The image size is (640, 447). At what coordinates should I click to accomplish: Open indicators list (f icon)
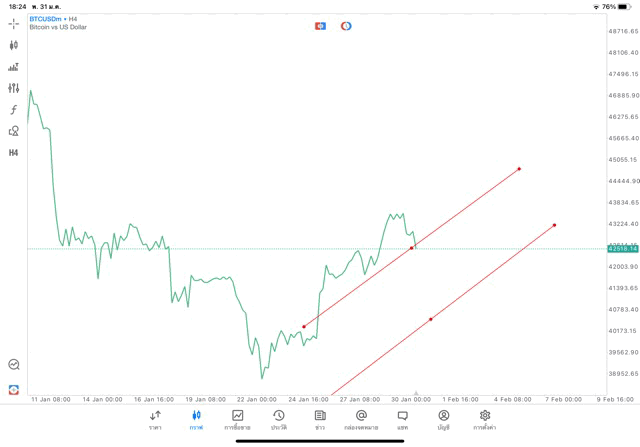pos(14,110)
